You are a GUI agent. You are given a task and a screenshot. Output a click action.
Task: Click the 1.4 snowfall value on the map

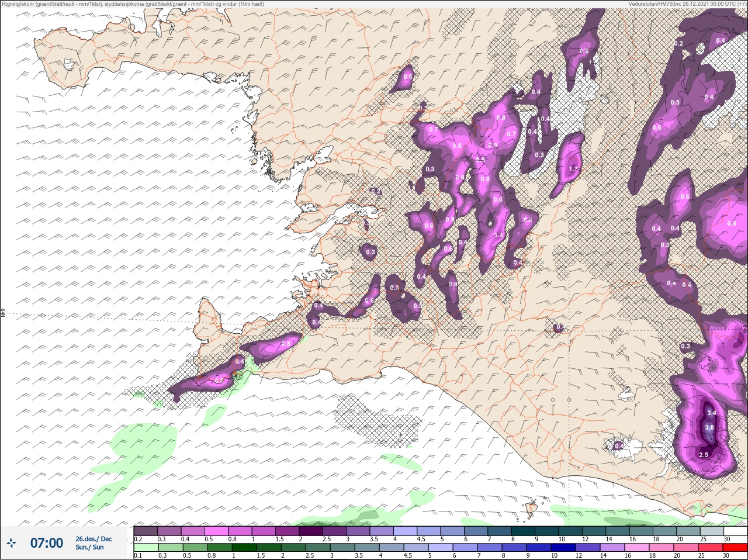(498, 235)
